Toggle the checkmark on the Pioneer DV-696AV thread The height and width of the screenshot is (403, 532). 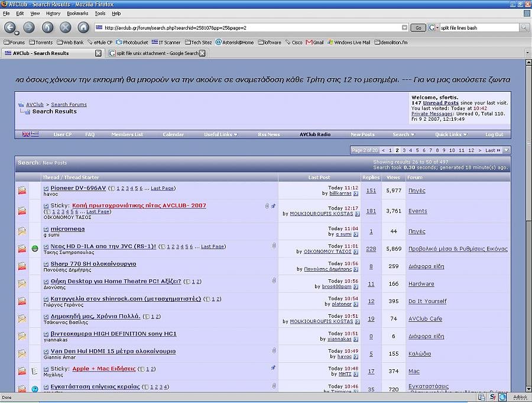pyautogui.click(x=46, y=188)
